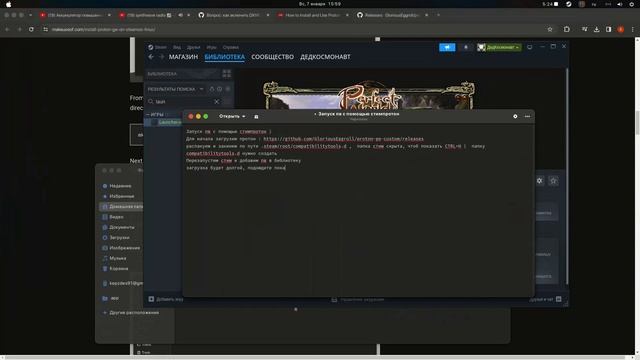The width and height of the screenshot is (640, 360).
Task: Switch to the Releases GloriousEggroll tab
Action: 392,15
